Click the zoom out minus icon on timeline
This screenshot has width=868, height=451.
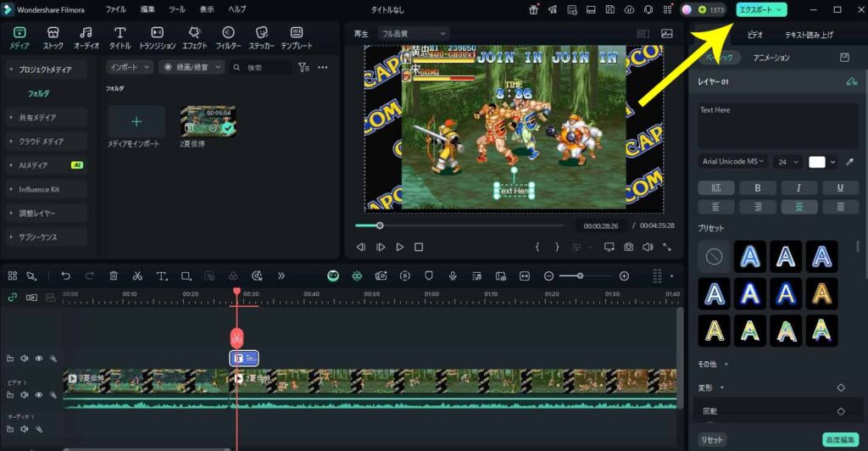click(x=548, y=276)
